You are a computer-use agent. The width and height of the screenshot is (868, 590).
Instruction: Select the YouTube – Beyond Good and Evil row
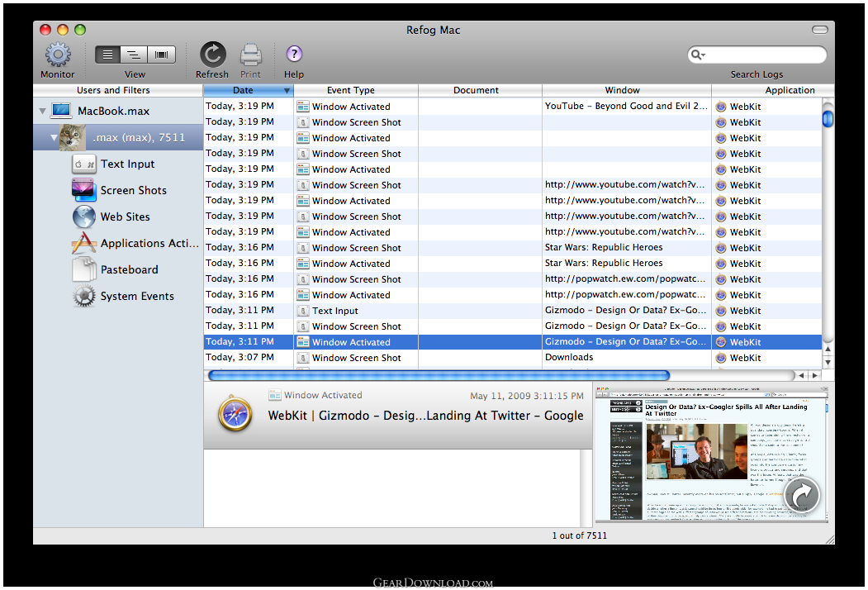tap(513, 107)
